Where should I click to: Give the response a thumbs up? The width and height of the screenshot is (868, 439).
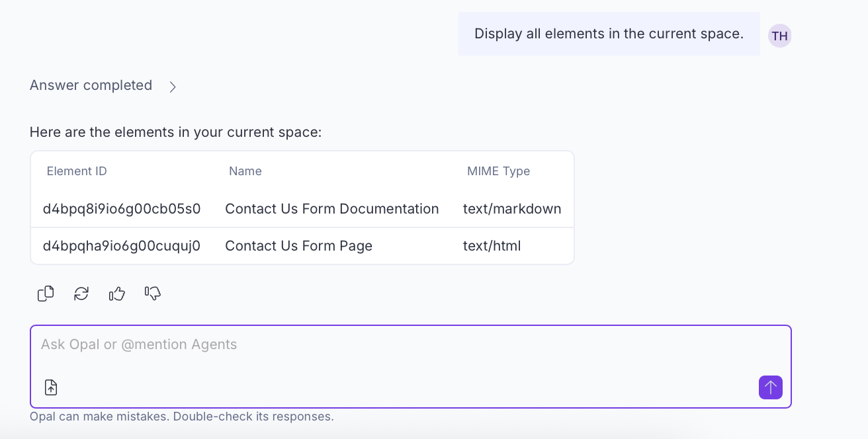pyautogui.click(x=117, y=294)
